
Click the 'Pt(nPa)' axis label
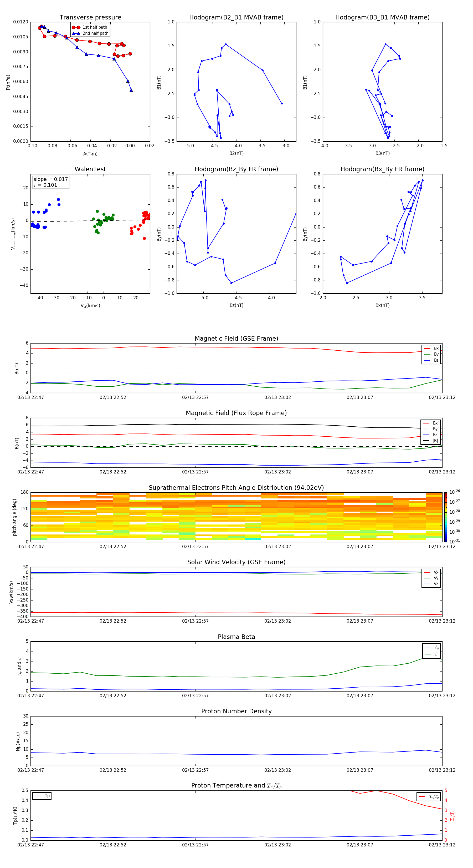[x=8, y=82]
